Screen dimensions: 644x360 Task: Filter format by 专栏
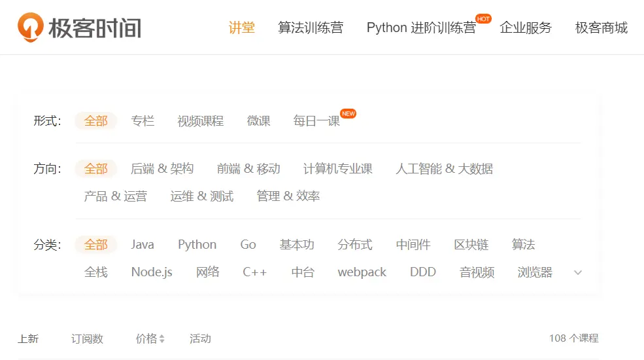(143, 121)
